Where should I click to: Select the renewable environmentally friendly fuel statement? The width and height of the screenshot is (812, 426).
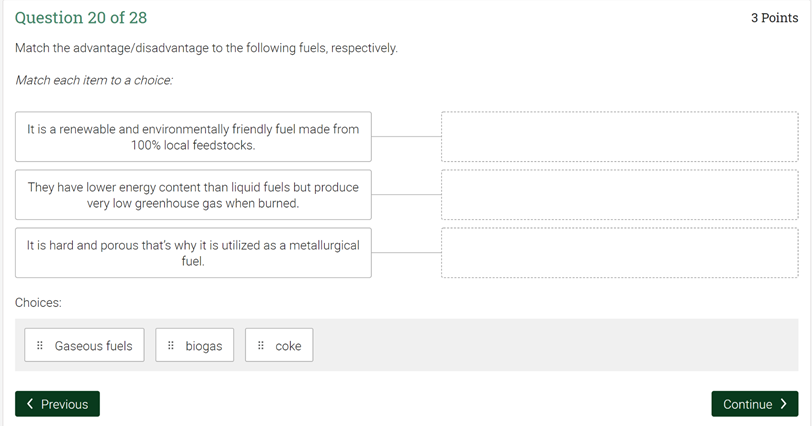193,137
